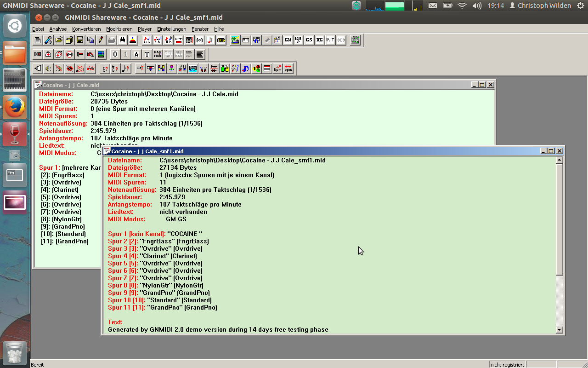The image size is (588, 368).
Task: Click the new document icon in toolbar
Action: 37,40
